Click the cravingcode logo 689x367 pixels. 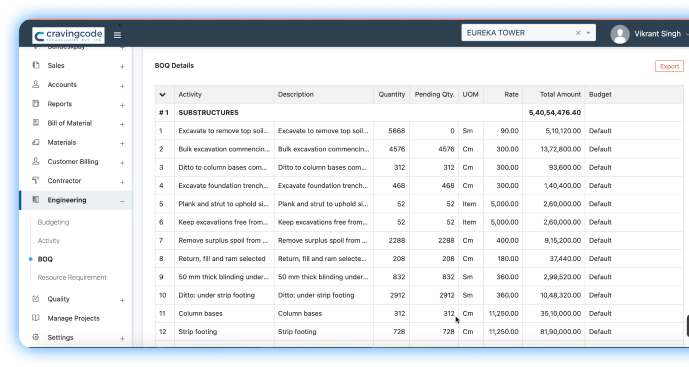point(68,35)
